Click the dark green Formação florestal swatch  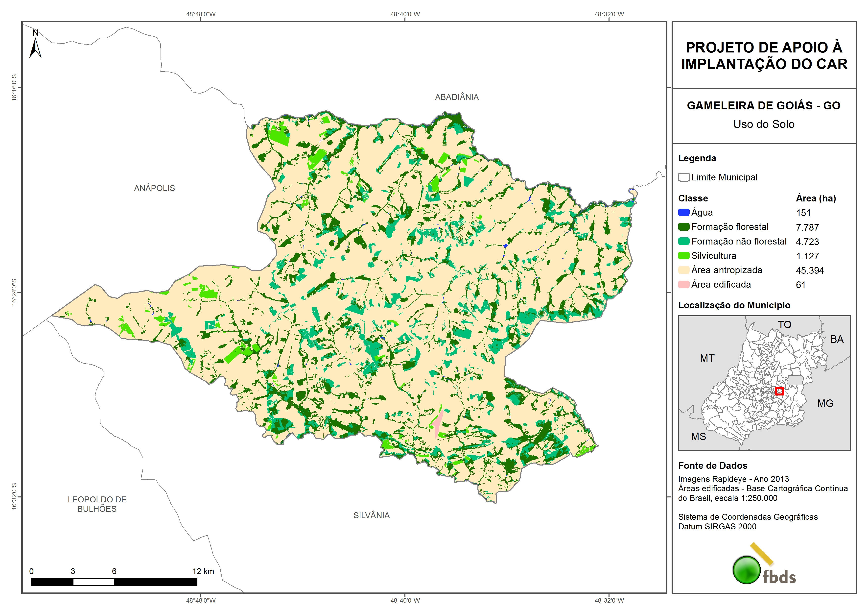(x=683, y=227)
